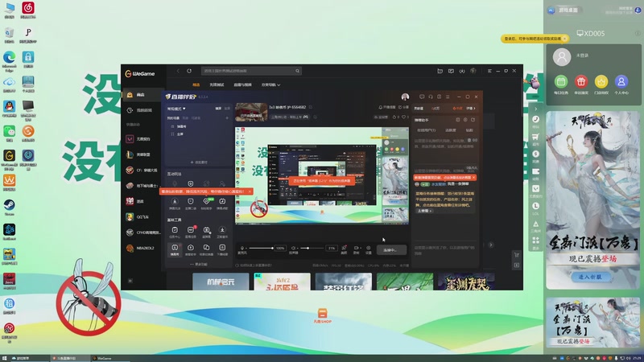
Task: Close the orange warning banner in tools panel
Action: (x=250, y=191)
